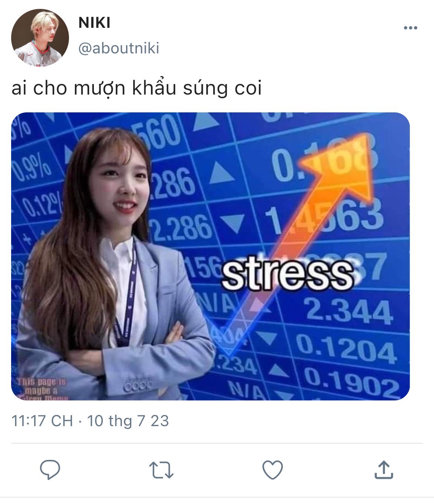
Task: Open the three-dot more options menu
Action: click(x=410, y=28)
